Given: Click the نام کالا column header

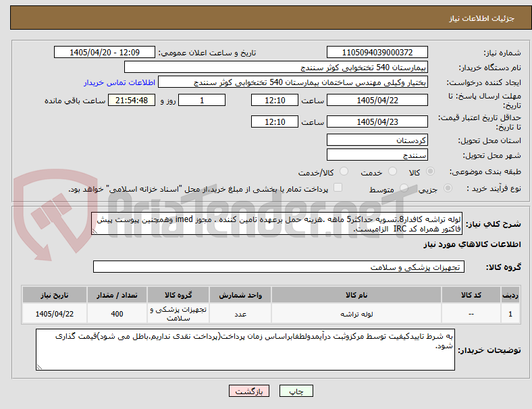Looking at the screenshot, I should coord(356,295).
